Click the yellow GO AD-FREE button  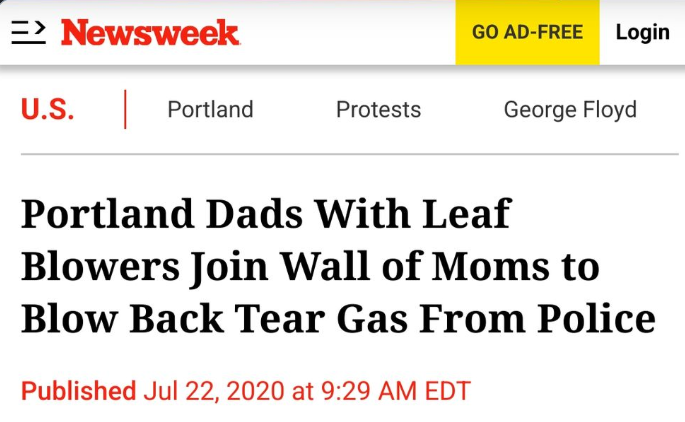(527, 32)
